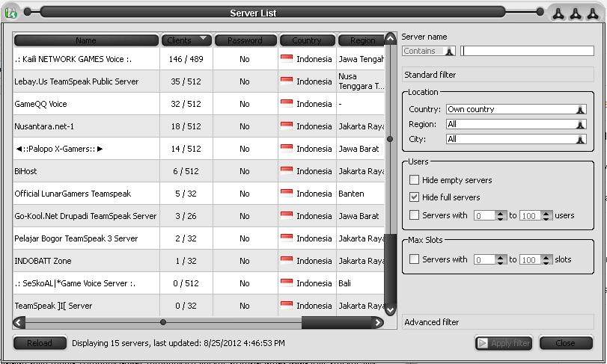Click the TeamSpeak icon in title bar
Screen dimensions: 607x364
pyautogui.click(x=10, y=13)
